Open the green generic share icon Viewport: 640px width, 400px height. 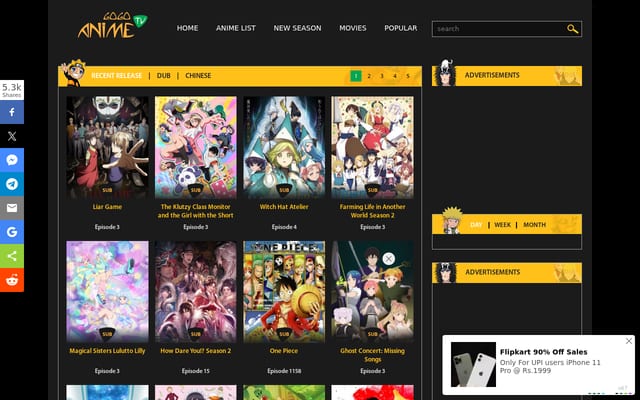tap(12, 256)
